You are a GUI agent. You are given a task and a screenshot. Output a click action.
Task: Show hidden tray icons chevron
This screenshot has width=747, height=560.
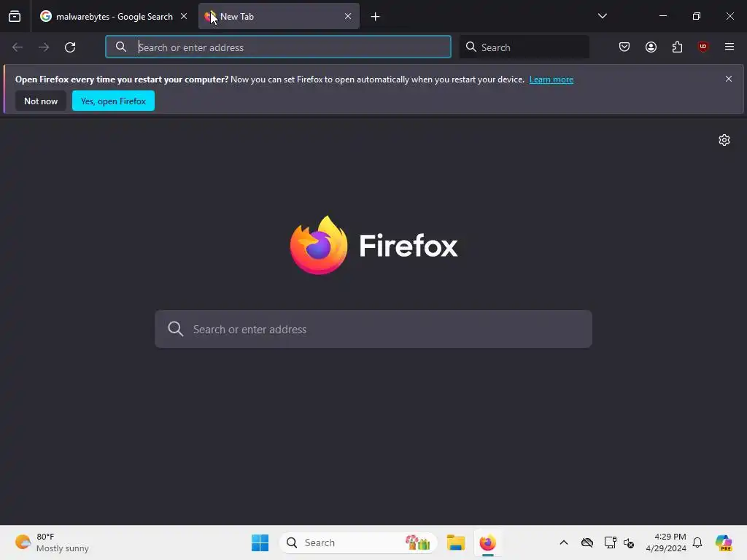564,542
